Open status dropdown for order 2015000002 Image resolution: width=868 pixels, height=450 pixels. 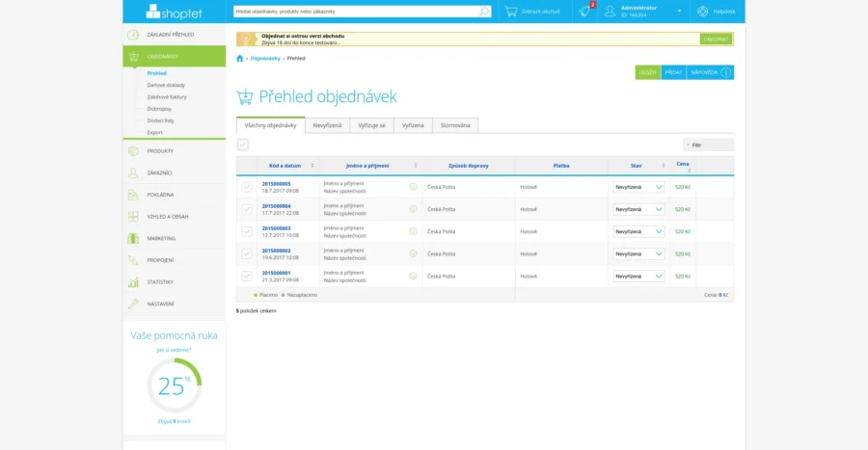(638, 253)
